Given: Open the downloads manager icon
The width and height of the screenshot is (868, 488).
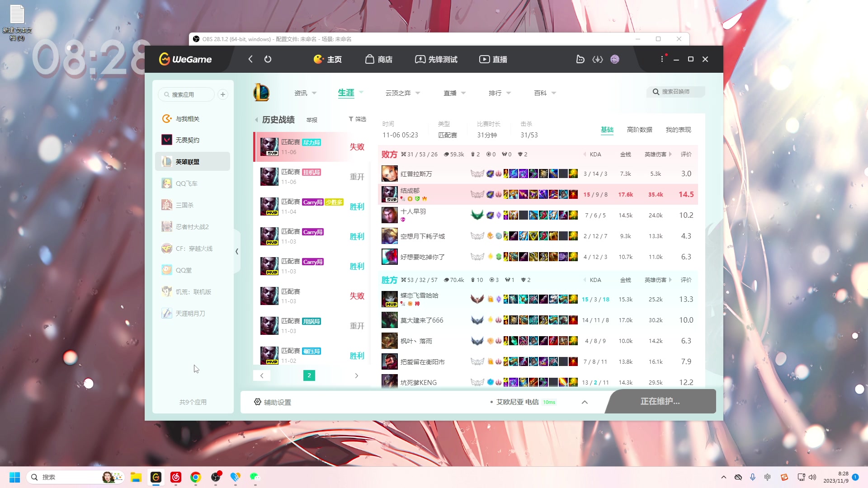Looking at the screenshot, I should coord(598,59).
